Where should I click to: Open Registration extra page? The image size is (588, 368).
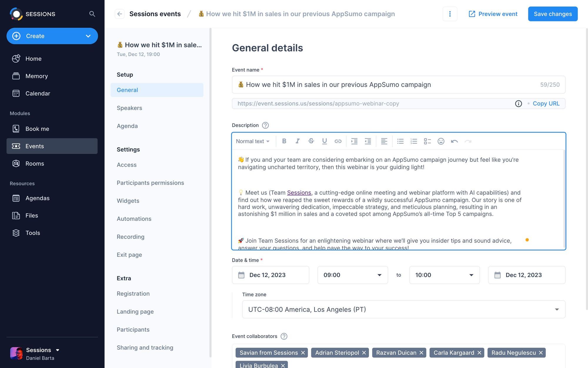157,294
